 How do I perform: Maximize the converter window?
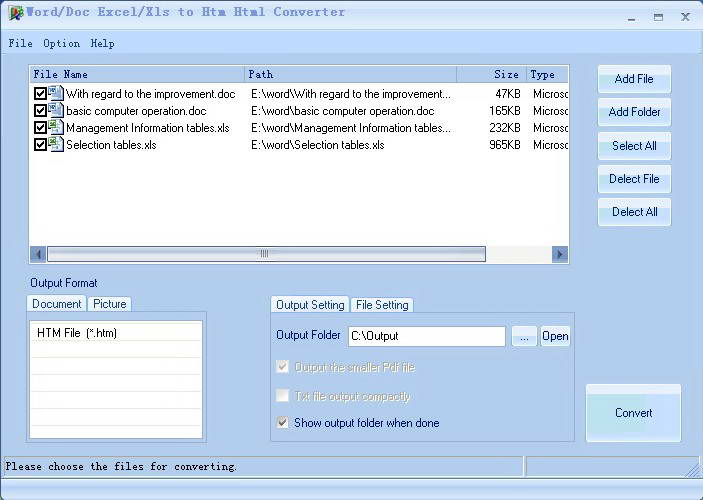pyautogui.click(x=658, y=17)
